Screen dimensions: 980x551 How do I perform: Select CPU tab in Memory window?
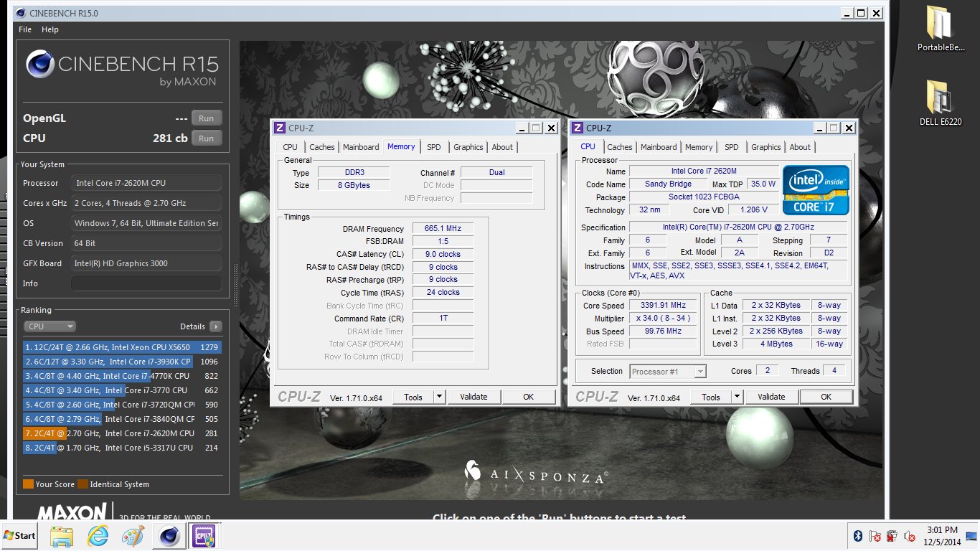pos(290,147)
